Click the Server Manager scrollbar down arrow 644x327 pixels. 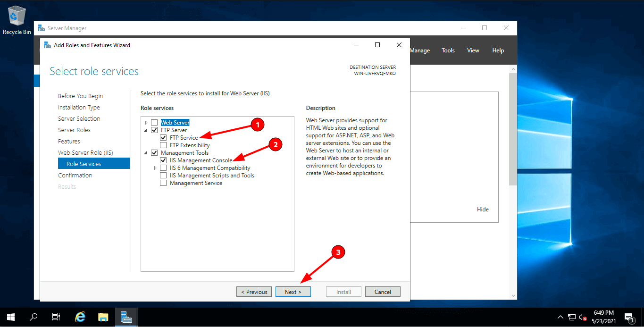pos(513,295)
